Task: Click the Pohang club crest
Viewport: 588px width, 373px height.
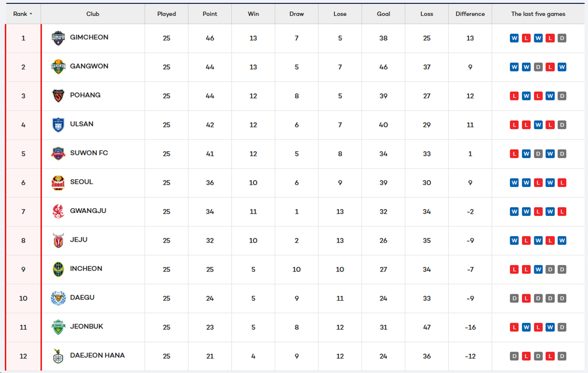Action: 58,96
